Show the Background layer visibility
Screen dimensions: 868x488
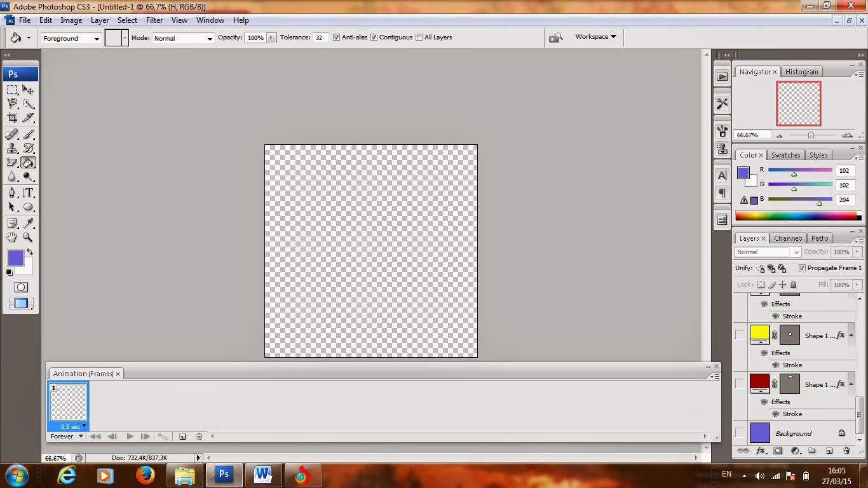click(x=740, y=433)
